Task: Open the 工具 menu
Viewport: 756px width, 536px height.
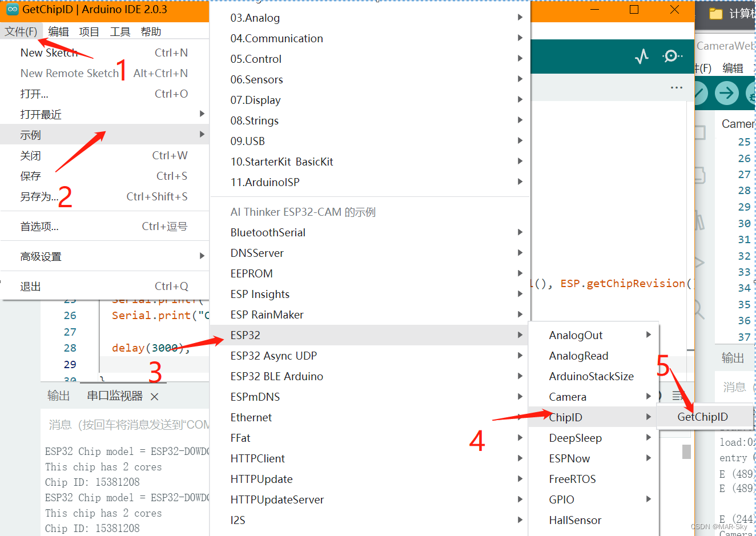Action: (120, 31)
